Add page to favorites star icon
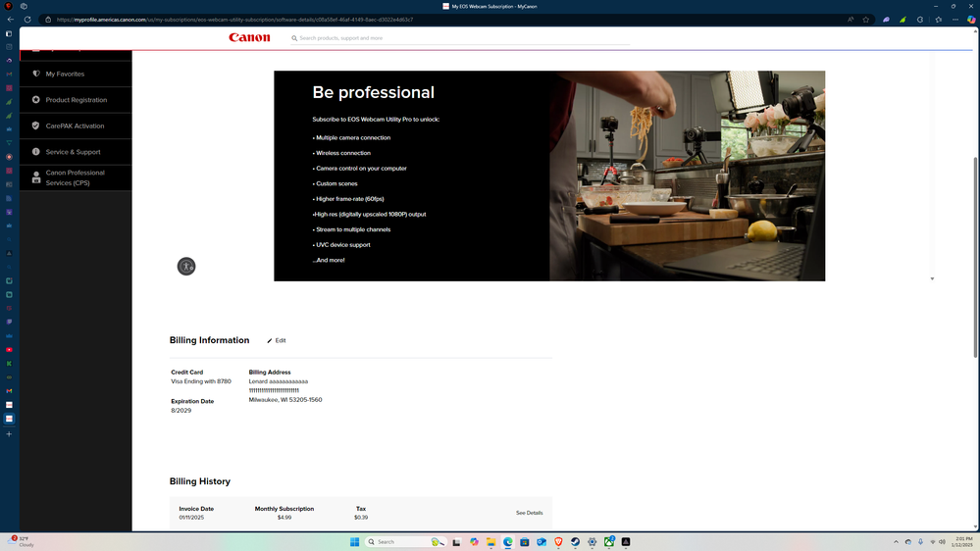 pos(865,20)
